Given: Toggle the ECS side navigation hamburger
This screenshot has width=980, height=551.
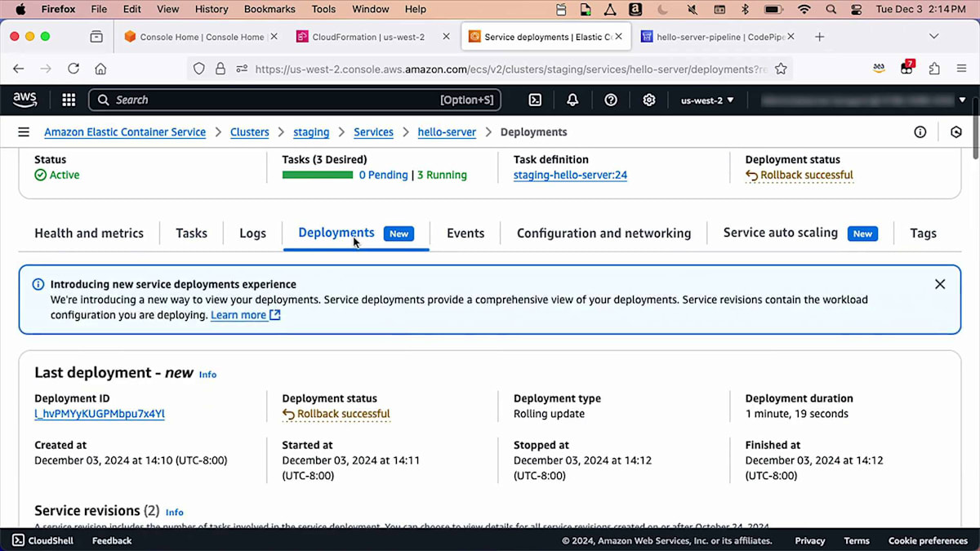Looking at the screenshot, I should click(x=24, y=132).
